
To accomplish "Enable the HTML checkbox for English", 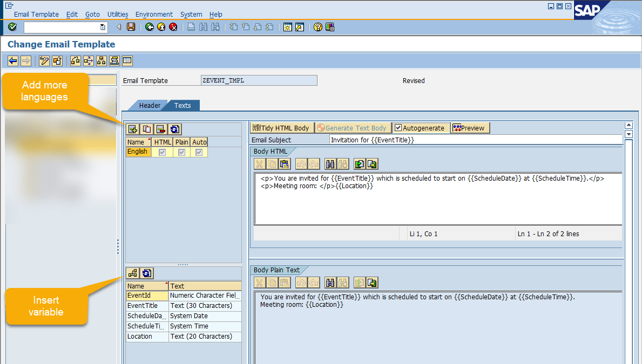I will 162,152.
